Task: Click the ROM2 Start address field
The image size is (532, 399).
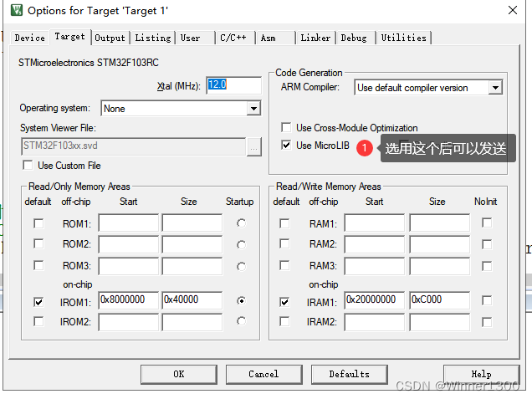Action: [x=129, y=244]
